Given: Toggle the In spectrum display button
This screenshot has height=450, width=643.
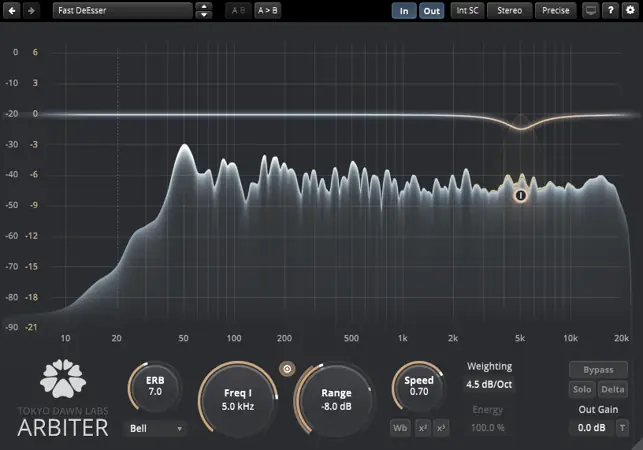Looking at the screenshot, I should [x=404, y=11].
